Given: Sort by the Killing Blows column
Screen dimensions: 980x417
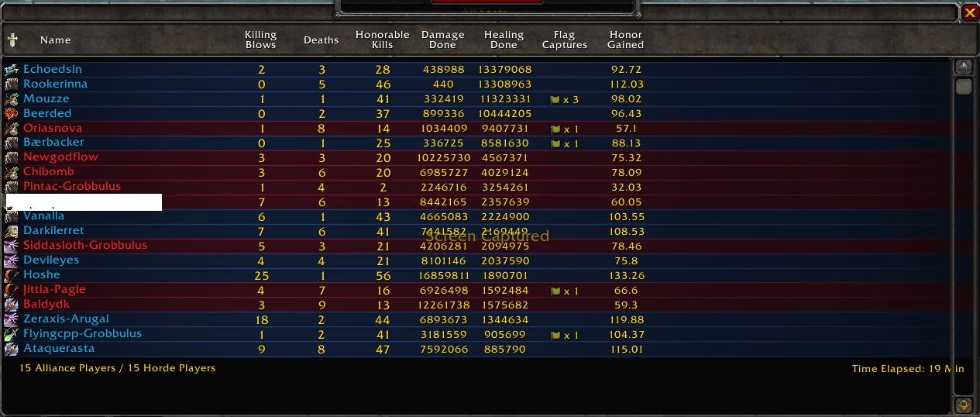Looking at the screenshot, I should tap(260, 40).
